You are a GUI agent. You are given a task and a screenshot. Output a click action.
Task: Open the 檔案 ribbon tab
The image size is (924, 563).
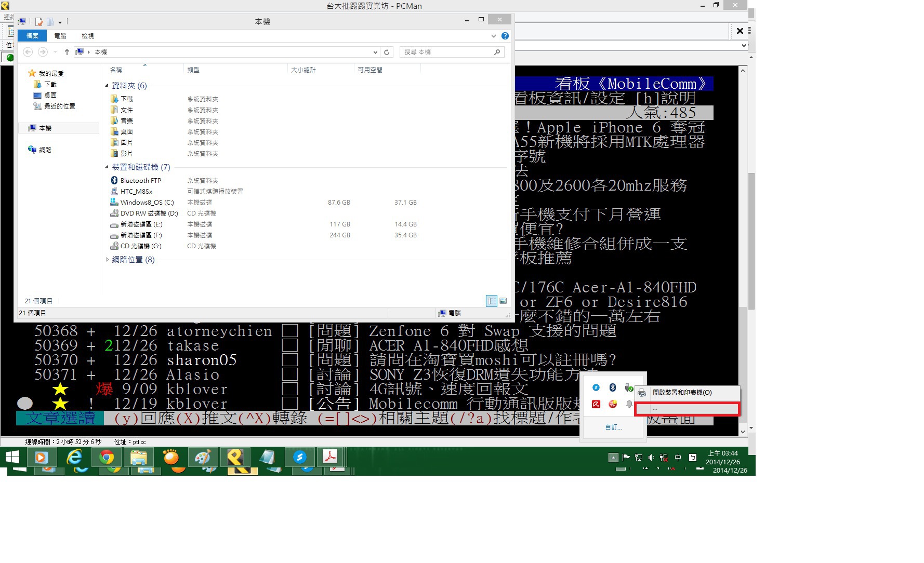pos(32,36)
